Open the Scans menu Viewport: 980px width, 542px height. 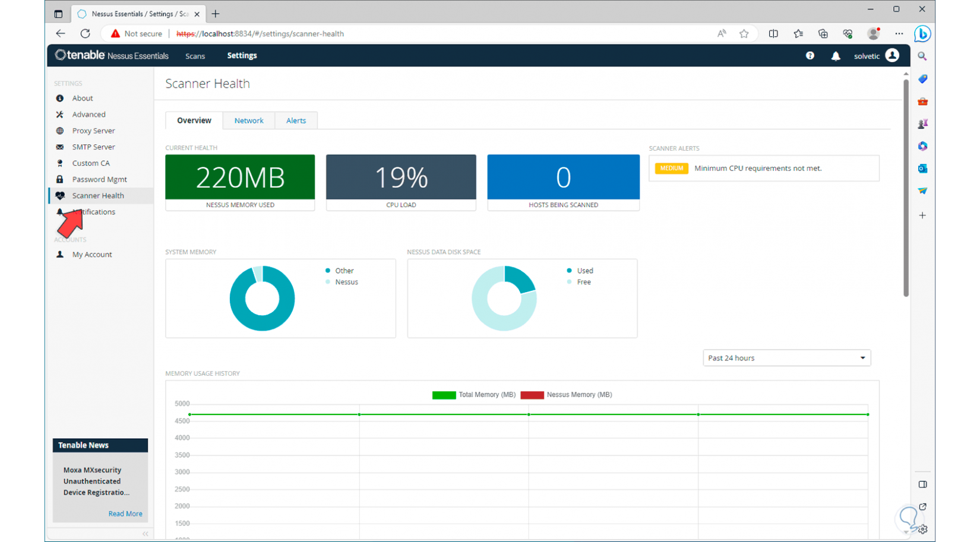(195, 56)
